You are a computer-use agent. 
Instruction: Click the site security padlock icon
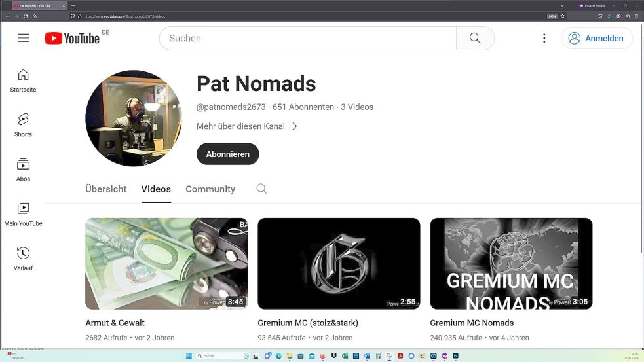click(x=80, y=16)
